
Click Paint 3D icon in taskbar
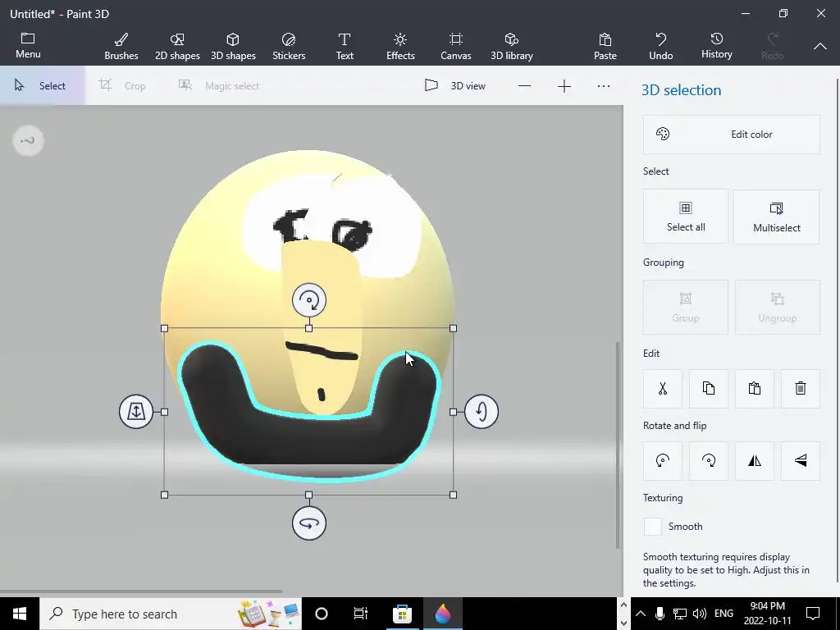[442, 614]
